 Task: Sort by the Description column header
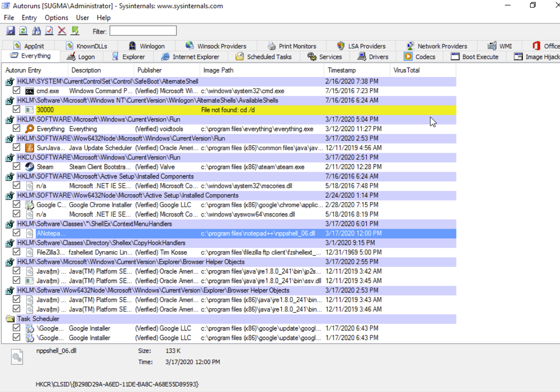[101, 70]
